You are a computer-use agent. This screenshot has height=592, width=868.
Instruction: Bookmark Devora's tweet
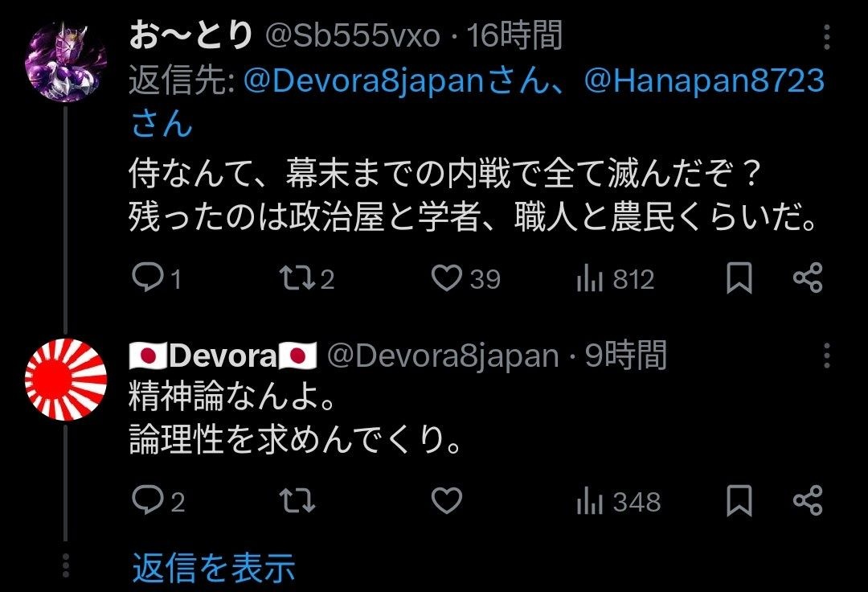click(x=739, y=500)
